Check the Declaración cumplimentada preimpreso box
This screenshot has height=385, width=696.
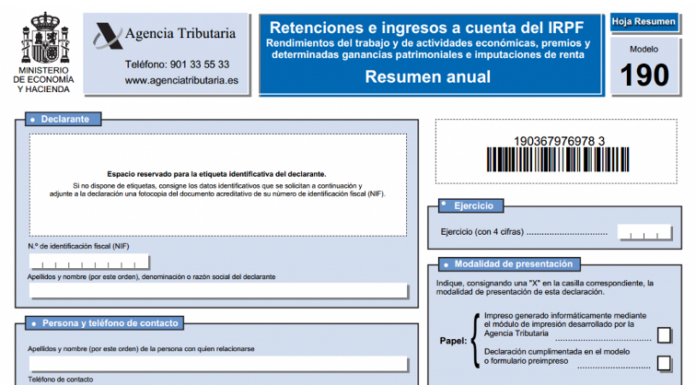(x=664, y=363)
